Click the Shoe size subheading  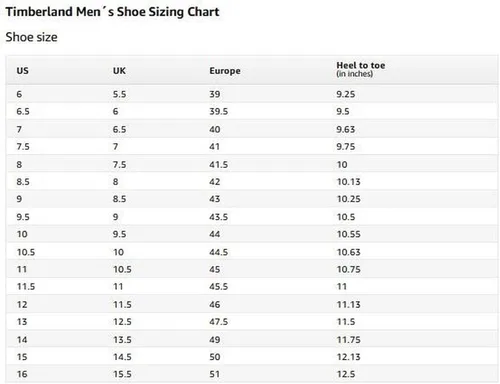(31, 37)
